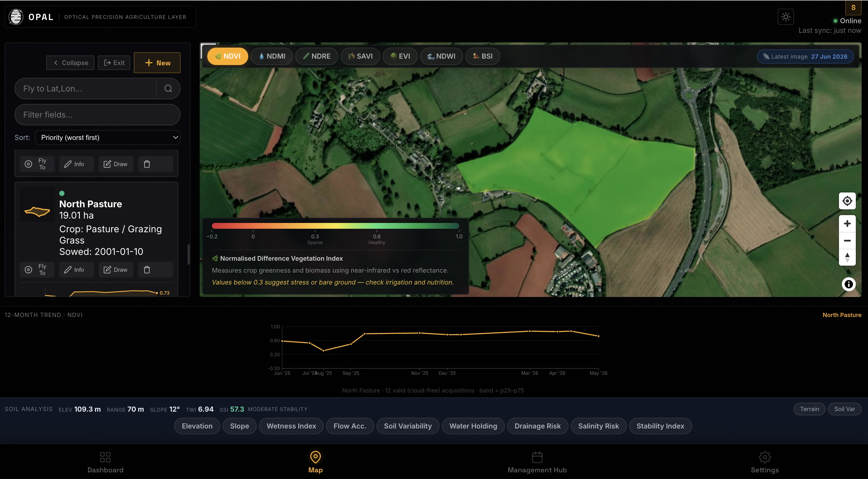Switch to the NDRE index tab
The width and height of the screenshot is (868, 479).
[x=316, y=56]
